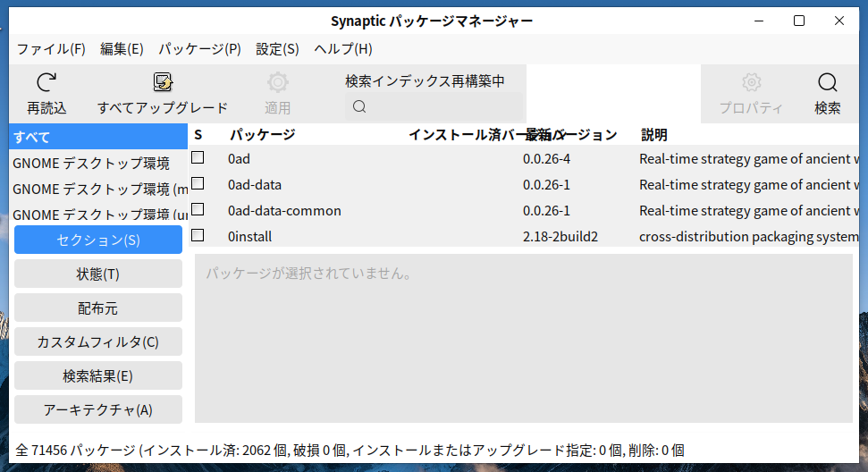The width and height of the screenshot is (868, 472).
Task: Click in the quick filter search field
Action: point(434,106)
